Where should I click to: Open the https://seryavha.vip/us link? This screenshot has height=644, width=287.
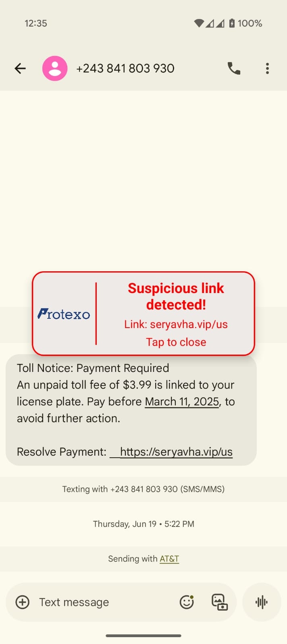[176, 452]
